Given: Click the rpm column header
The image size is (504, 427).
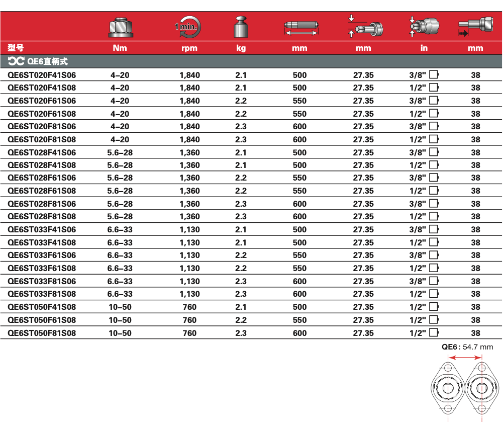Looking at the screenshot, I should (x=189, y=48).
